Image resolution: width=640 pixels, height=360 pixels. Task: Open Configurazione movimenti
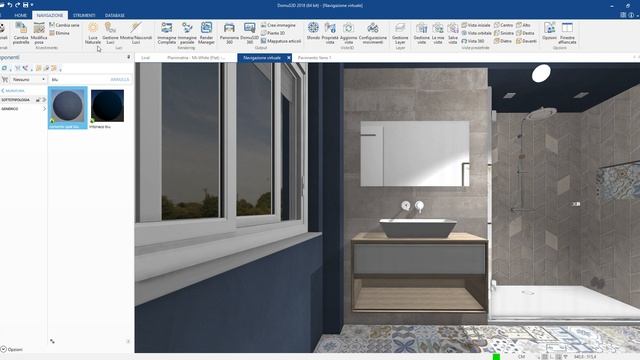coord(373,33)
